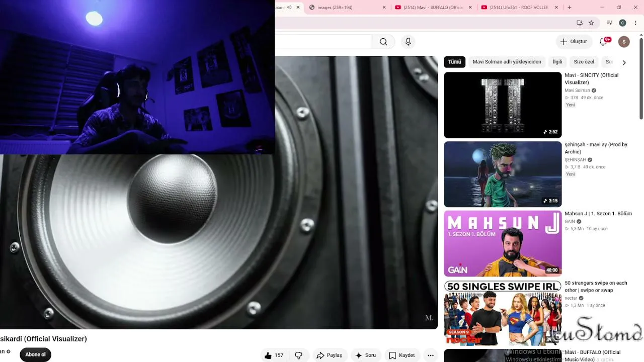Click the Mavi - BUFFALO (Official Music Video) title
Image resolution: width=644 pixels, height=362 pixels.
tap(593, 355)
